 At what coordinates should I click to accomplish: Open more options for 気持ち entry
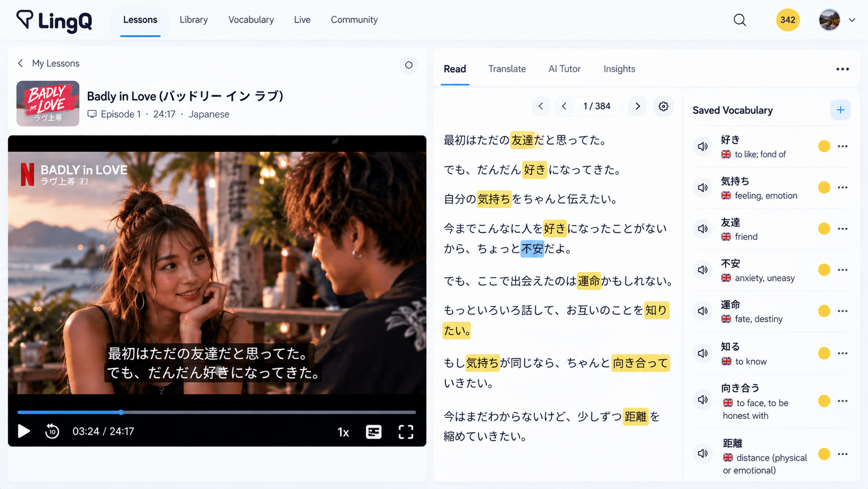pos(843,188)
